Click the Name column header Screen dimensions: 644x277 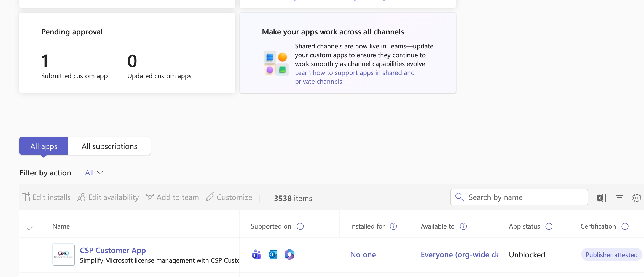[x=61, y=226]
